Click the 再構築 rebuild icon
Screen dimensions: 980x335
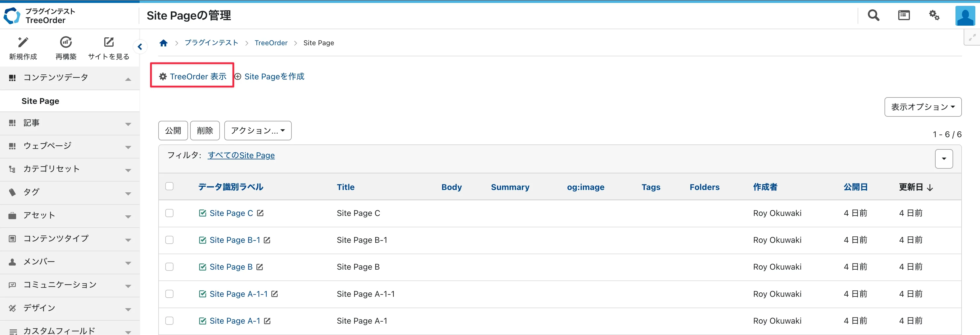pos(66,42)
